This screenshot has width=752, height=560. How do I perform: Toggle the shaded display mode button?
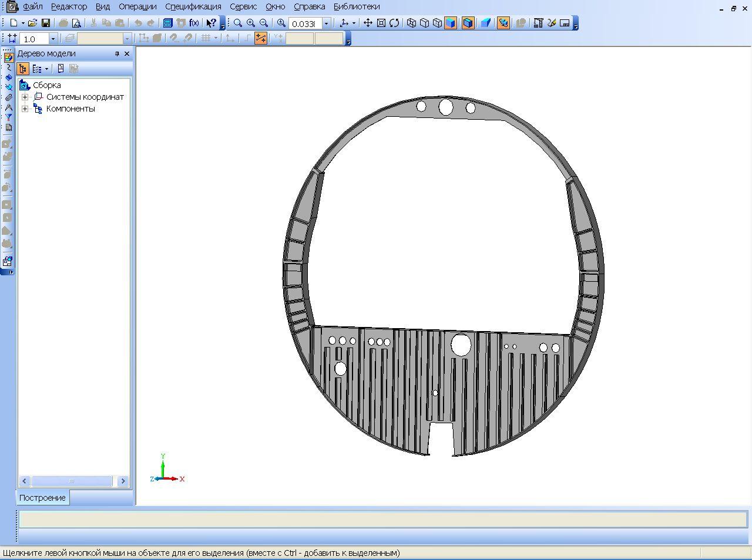(x=451, y=23)
